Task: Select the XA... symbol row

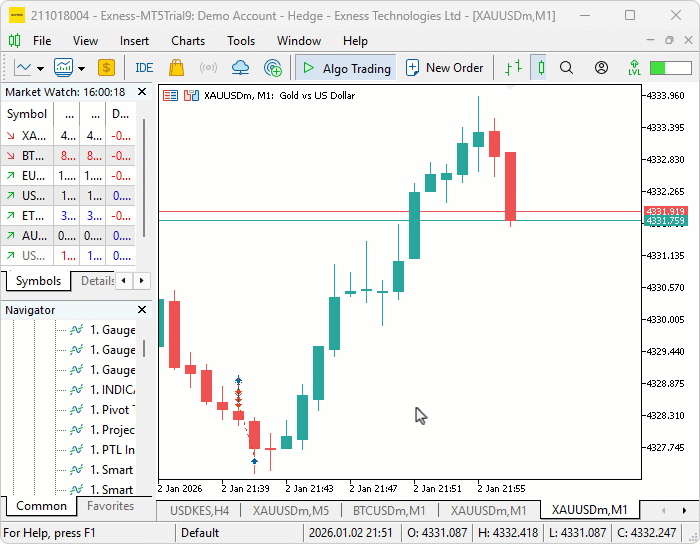Action: coord(68,136)
